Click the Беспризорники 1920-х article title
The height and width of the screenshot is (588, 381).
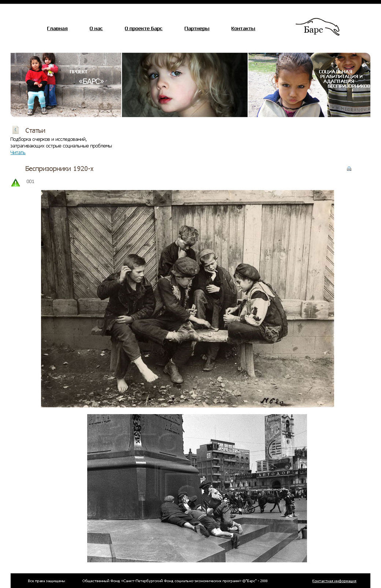coord(59,169)
